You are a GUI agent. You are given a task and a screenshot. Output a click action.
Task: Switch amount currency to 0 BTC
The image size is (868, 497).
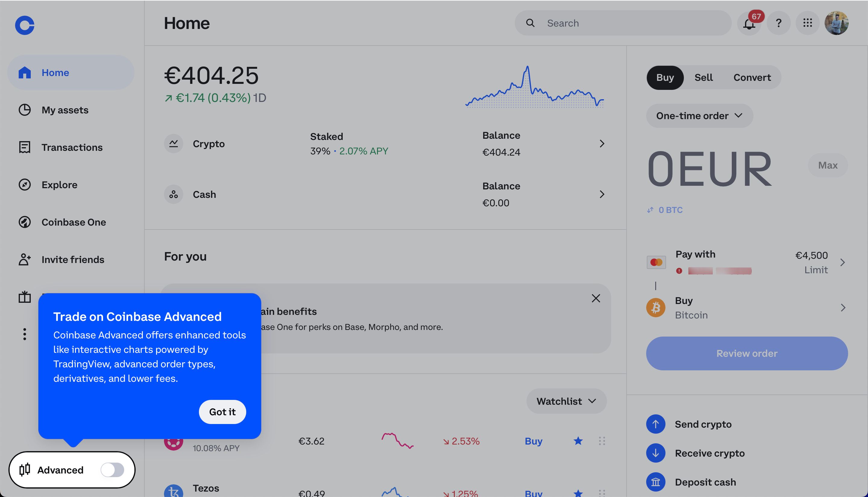coord(665,210)
